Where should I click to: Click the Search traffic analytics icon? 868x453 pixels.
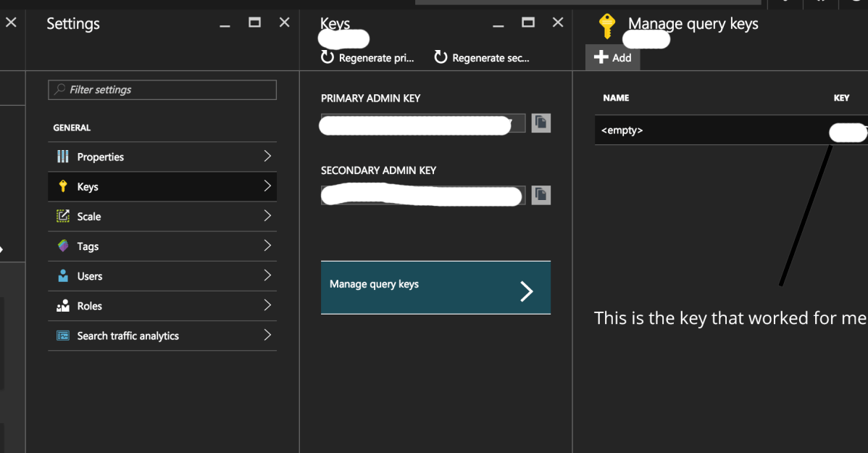[x=63, y=336]
